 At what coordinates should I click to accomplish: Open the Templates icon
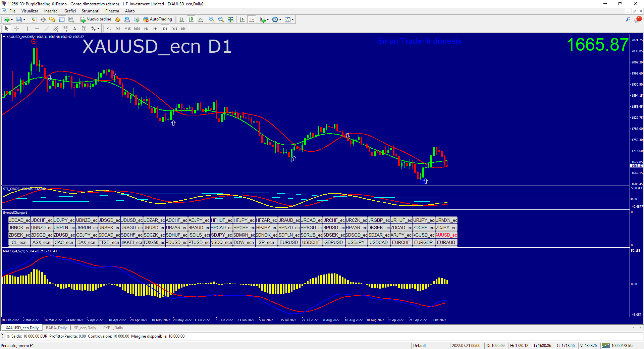[x=287, y=19]
